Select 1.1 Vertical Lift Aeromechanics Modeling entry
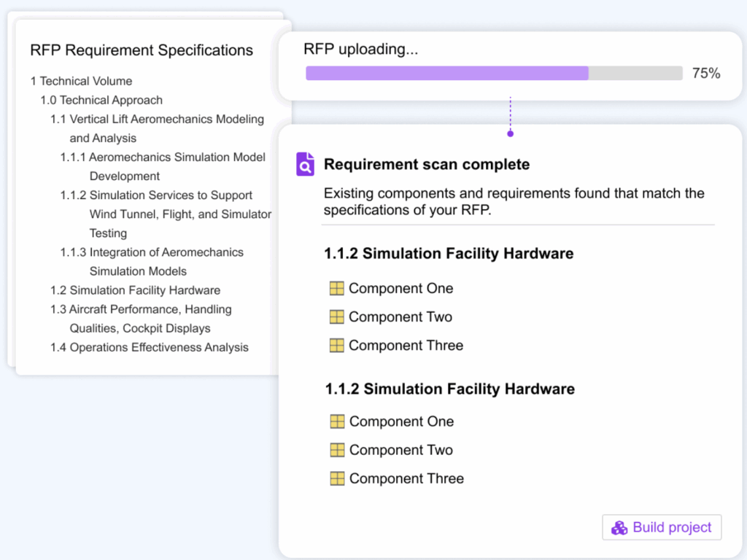This screenshot has height=560, width=747. [158, 128]
